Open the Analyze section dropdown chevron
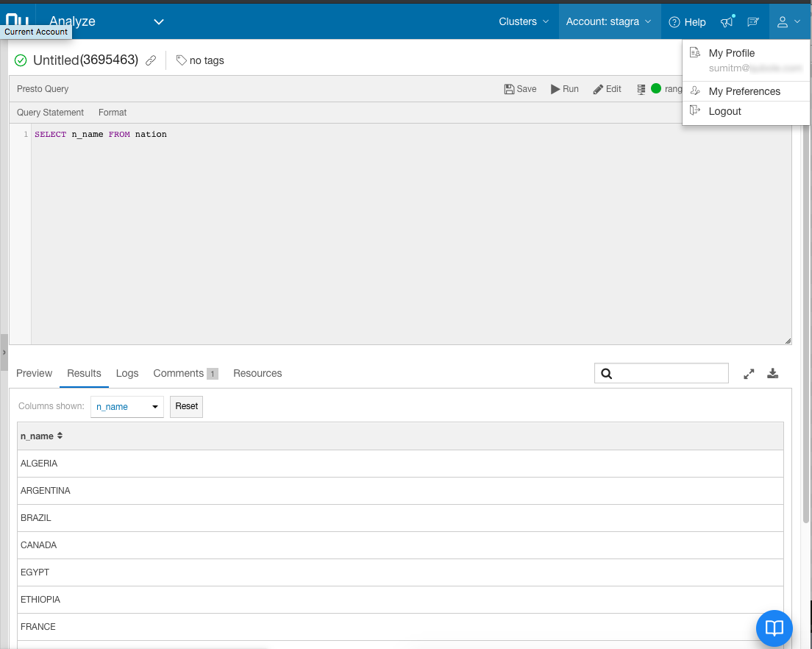The width and height of the screenshot is (812, 649). (x=159, y=22)
